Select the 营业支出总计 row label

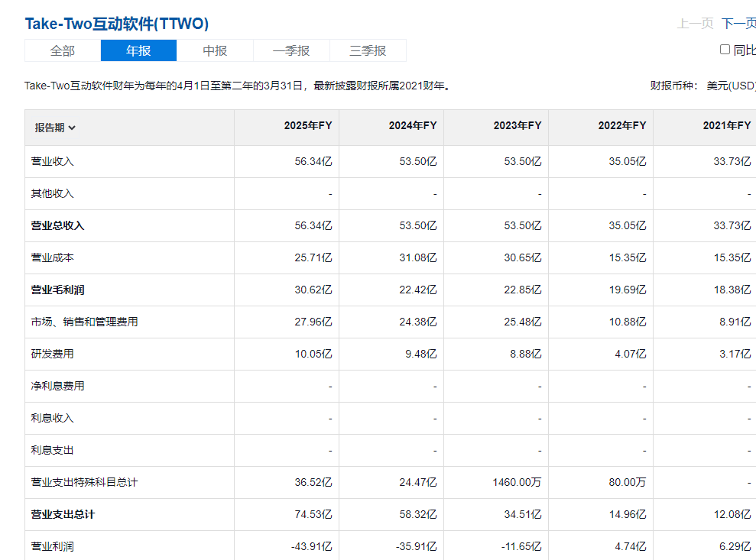click(63, 514)
